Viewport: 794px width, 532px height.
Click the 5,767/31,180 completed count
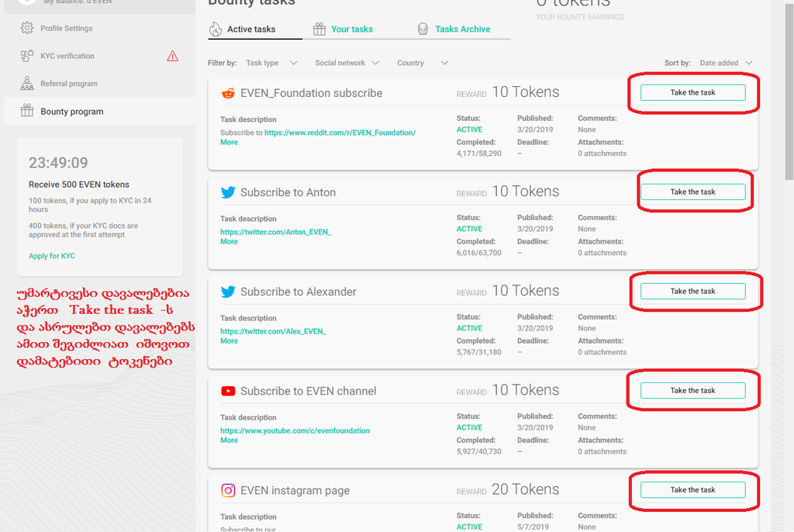[479, 352]
